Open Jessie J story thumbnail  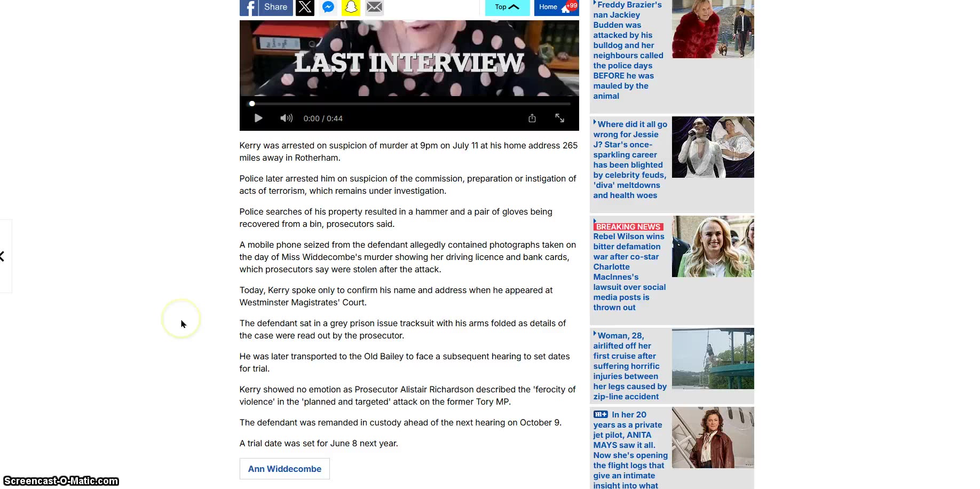click(x=713, y=147)
